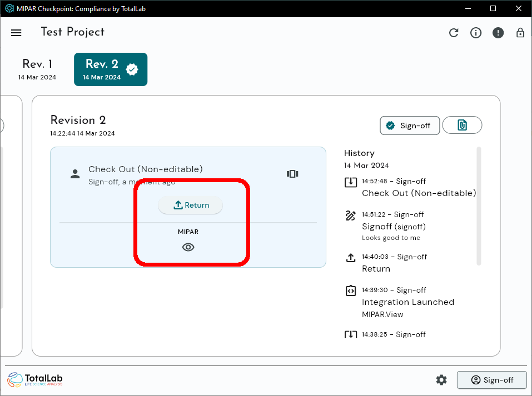The height and width of the screenshot is (396, 532).
Task: Click the History panel scrollbar
Action: coord(479,206)
